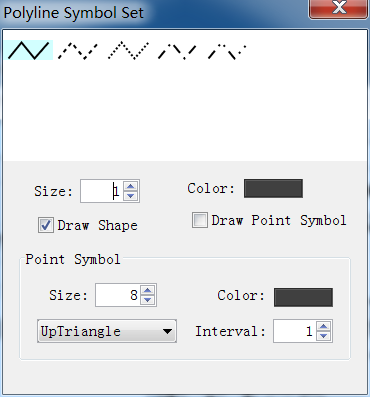Enable the Draw Point Symbol checkbox
370x397 pixels.
(x=200, y=220)
